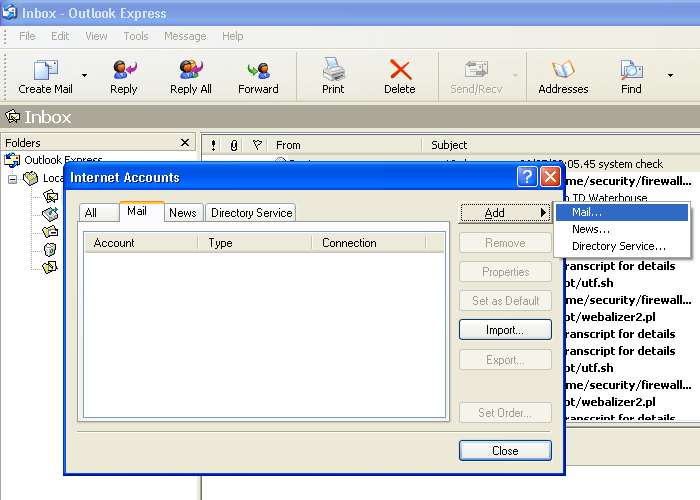Click the Add button
700x500 pixels.
505,212
